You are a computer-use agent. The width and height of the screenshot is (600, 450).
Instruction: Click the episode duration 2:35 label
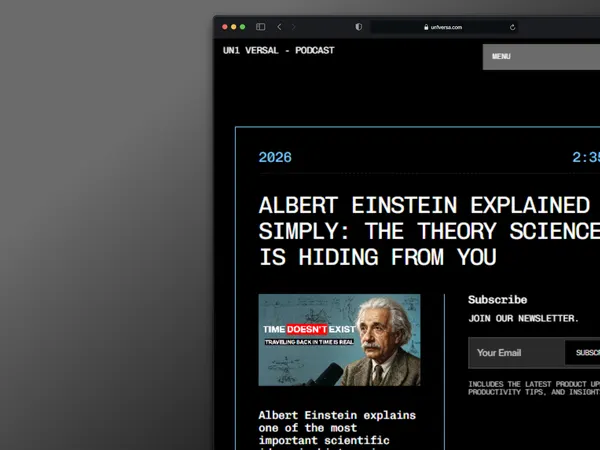[586, 157]
